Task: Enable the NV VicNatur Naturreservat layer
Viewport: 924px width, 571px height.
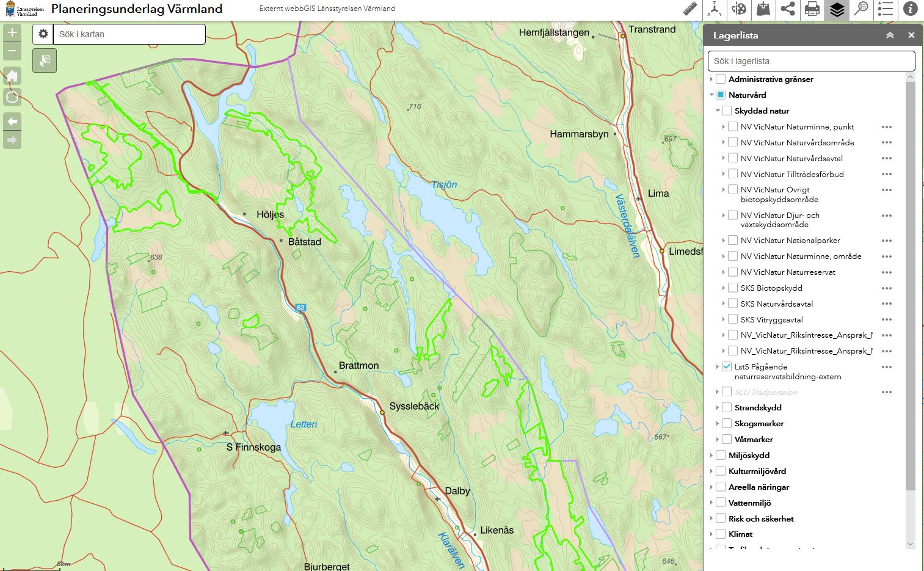Action: (733, 272)
